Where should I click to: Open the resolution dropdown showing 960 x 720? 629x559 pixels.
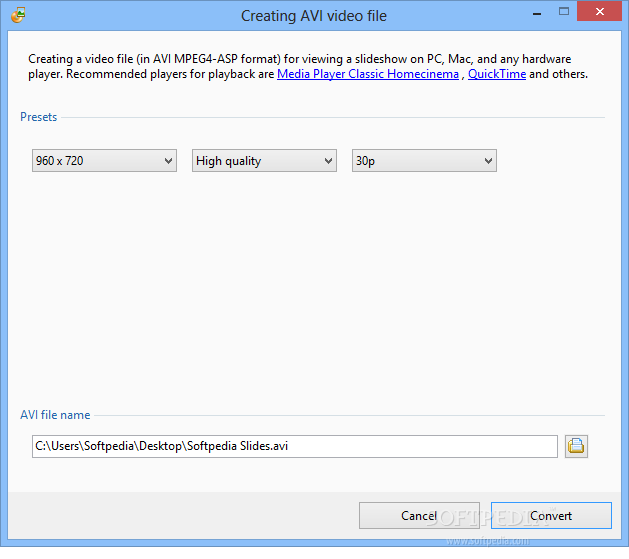click(x=104, y=161)
